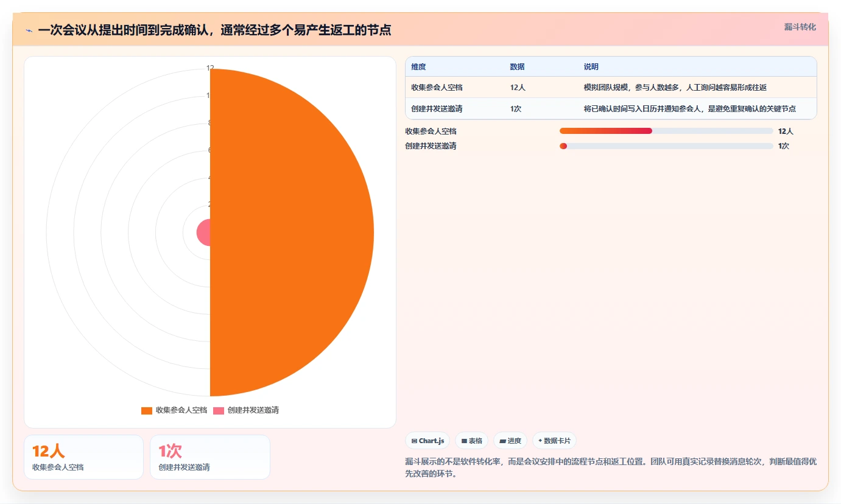
Task: Click the description starting 模拟团队规模
Action: (x=675, y=88)
